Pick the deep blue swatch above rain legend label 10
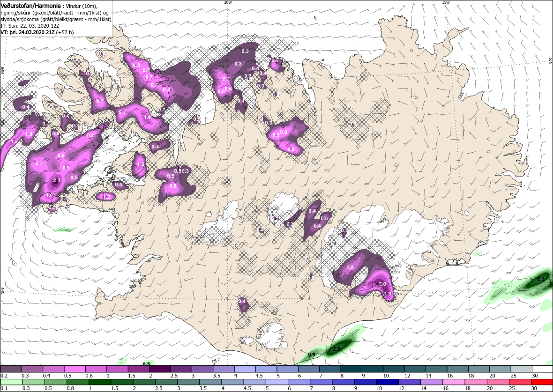 [387, 382]
